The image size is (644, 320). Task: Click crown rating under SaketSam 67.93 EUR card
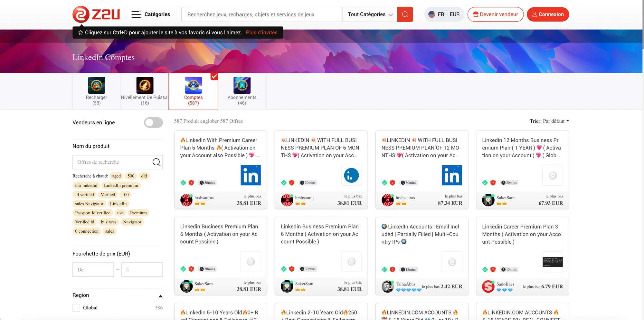502,203
